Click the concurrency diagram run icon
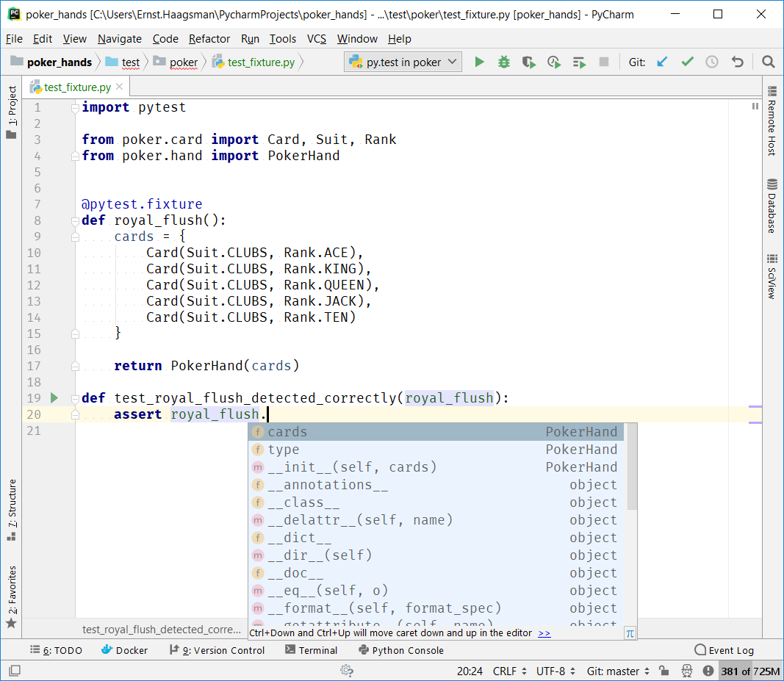Image resolution: width=784 pixels, height=681 pixels. (579, 62)
